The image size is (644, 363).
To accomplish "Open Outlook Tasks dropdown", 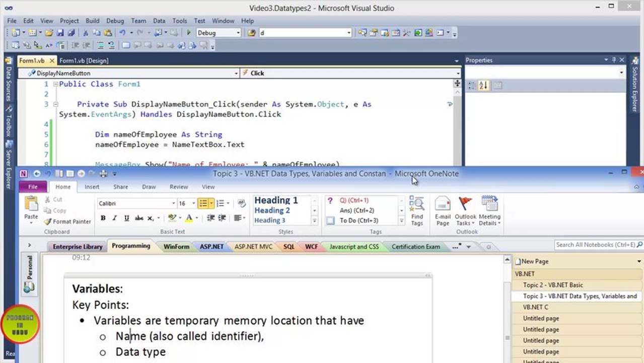I will coord(465,211).
